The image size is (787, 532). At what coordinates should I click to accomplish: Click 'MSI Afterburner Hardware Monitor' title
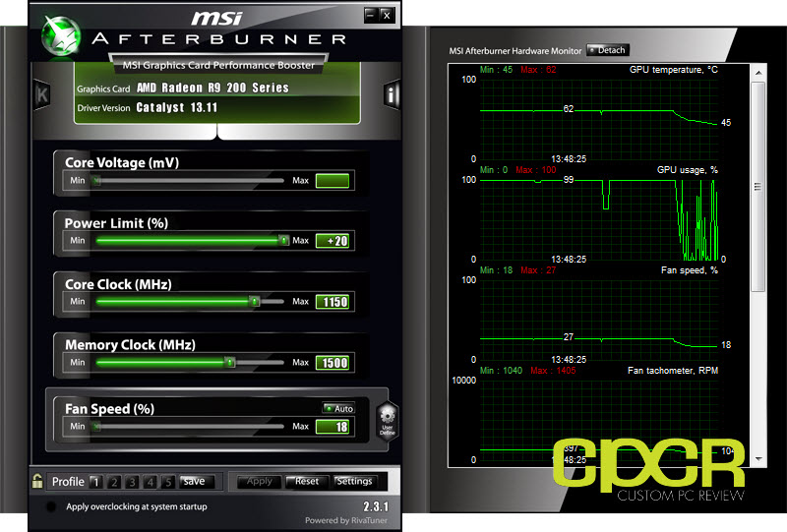515,51
